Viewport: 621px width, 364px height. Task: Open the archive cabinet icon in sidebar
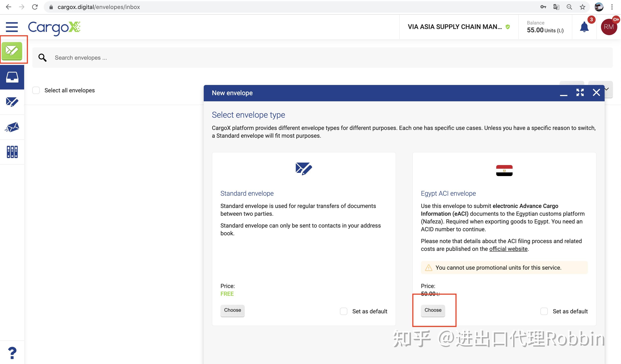(12, 152)
